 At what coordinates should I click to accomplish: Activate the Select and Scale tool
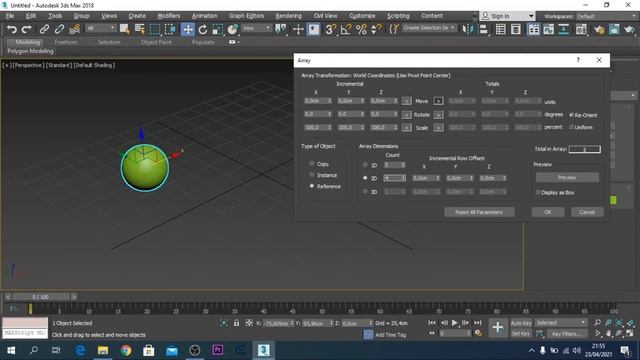[218, 29]
